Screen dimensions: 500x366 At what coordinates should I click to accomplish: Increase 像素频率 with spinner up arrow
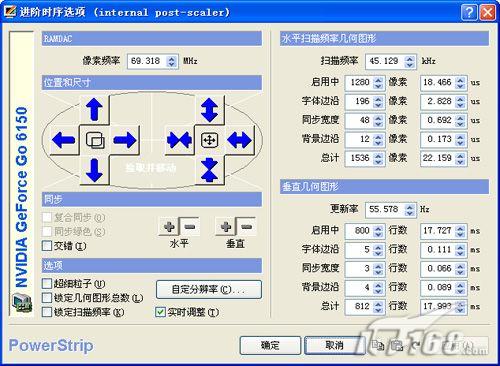coord(171,58)
